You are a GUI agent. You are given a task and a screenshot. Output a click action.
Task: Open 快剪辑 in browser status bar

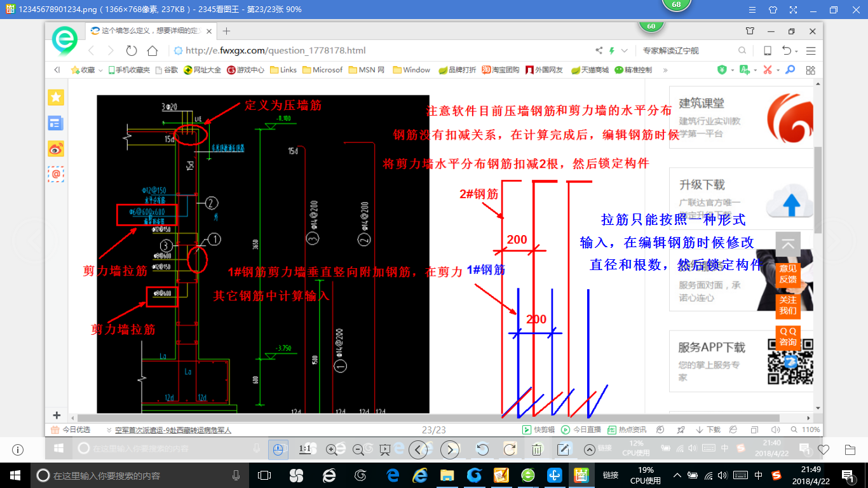(539, 430)
